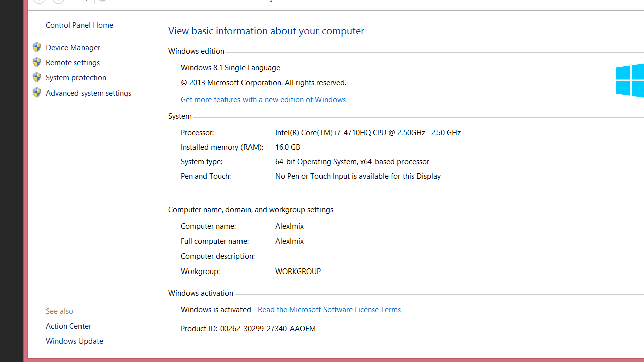The width and height of the screenshot is (644, 362).
Task: Click the 'Windows 8.1 Single Language' edition text
Action: [230, 68]
